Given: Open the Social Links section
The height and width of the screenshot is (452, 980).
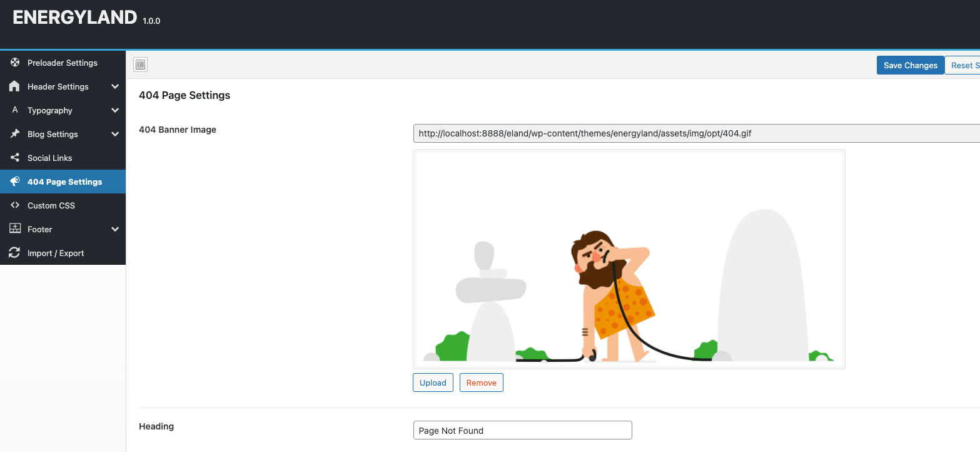Looking at the screenshot, I should point(50,158).
